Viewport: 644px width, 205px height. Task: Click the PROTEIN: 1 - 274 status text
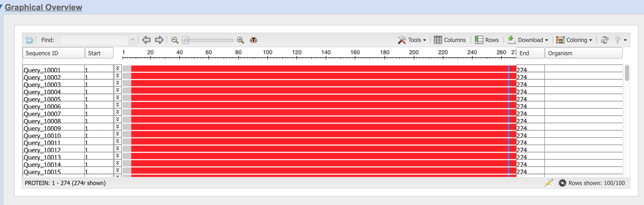pos(65,183)
